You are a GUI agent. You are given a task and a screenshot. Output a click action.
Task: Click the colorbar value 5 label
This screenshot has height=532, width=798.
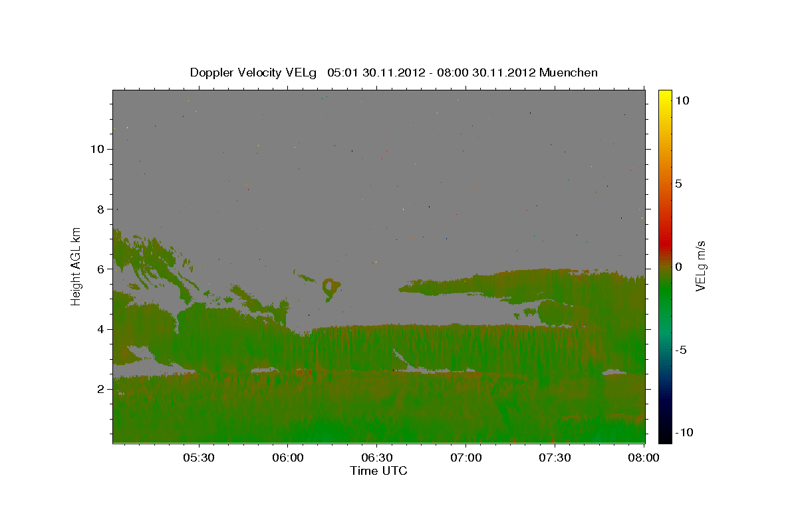(678, 184)
